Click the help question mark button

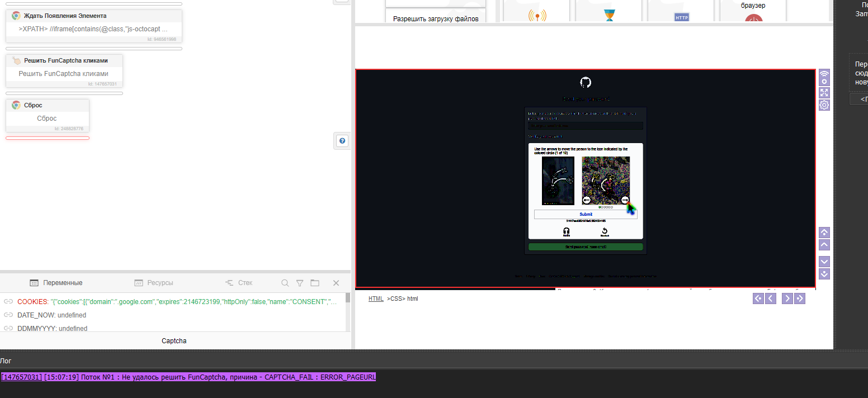342,141
